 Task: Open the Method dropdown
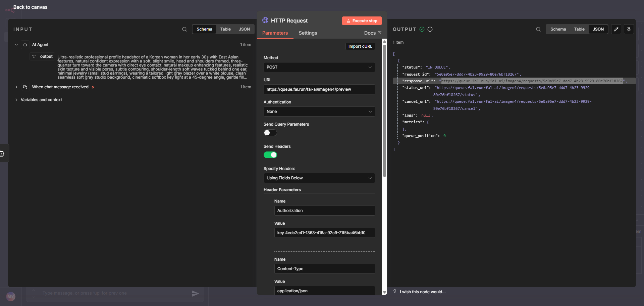pos(319,67)
